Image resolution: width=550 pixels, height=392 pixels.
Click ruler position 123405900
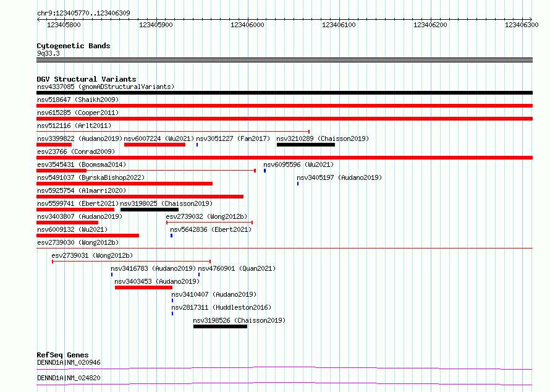(x=156, y=25)
